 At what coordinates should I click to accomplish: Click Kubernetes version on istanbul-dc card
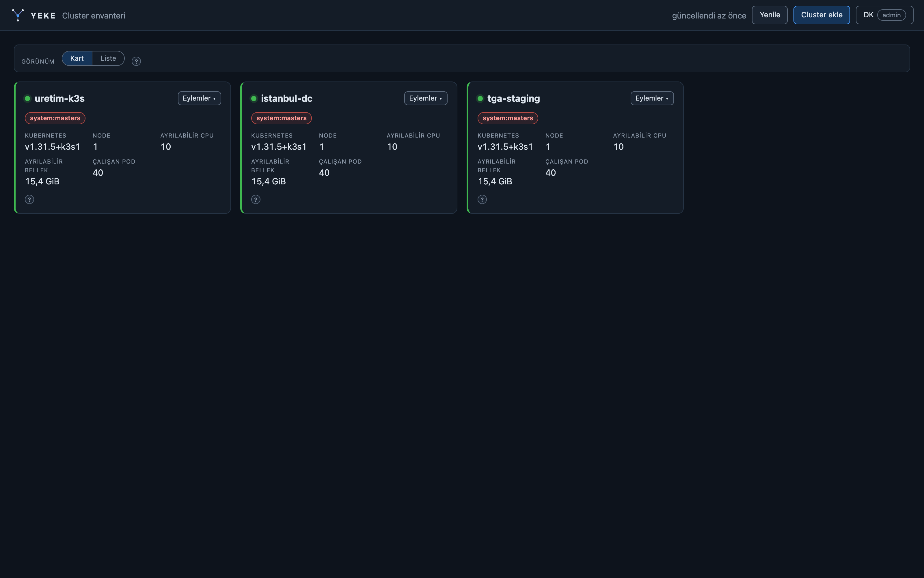[x=279, y=147]
